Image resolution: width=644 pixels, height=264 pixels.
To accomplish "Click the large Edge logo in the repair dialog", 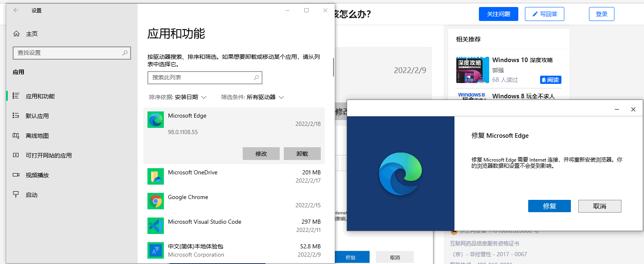I will click(400, 174).
